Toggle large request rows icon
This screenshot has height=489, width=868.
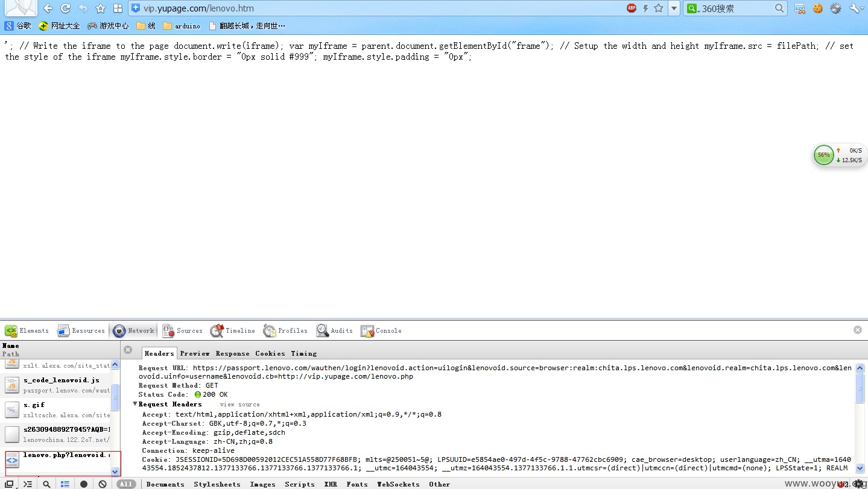(x=65, y=484)
